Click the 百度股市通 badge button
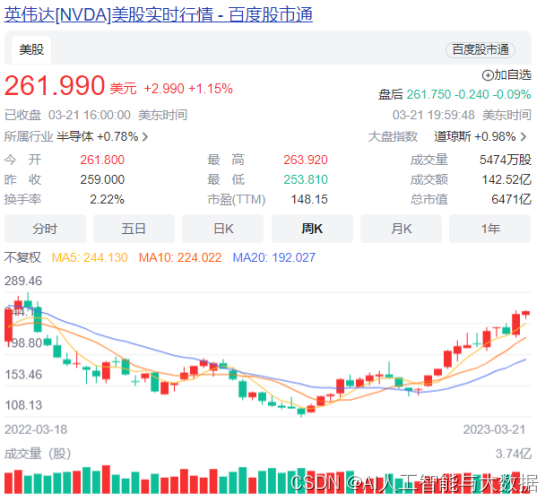The image size is (554, 503). click(480, 50)
